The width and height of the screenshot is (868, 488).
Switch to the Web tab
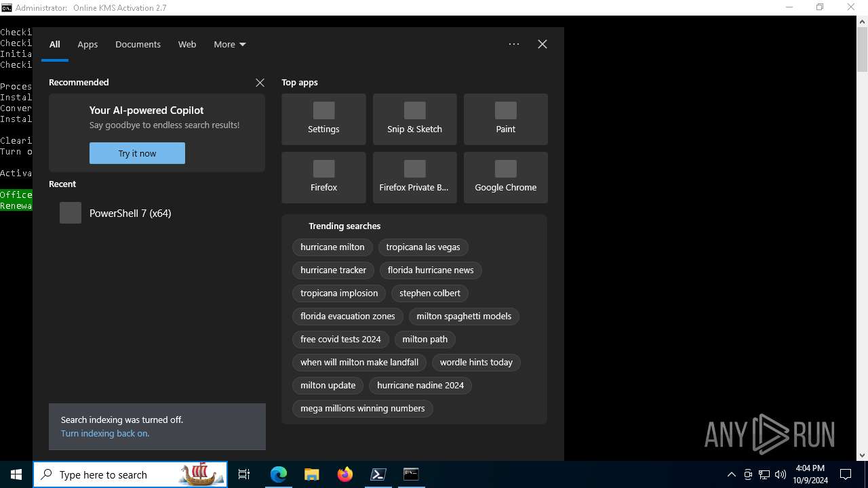tap(187, 44)
